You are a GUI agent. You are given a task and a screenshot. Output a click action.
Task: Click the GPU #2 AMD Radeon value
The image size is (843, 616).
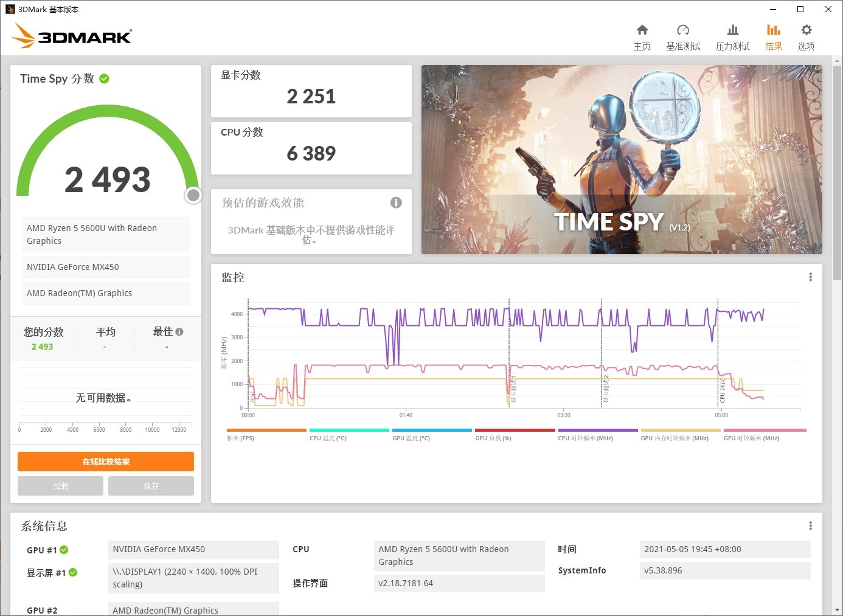point(193,609)
